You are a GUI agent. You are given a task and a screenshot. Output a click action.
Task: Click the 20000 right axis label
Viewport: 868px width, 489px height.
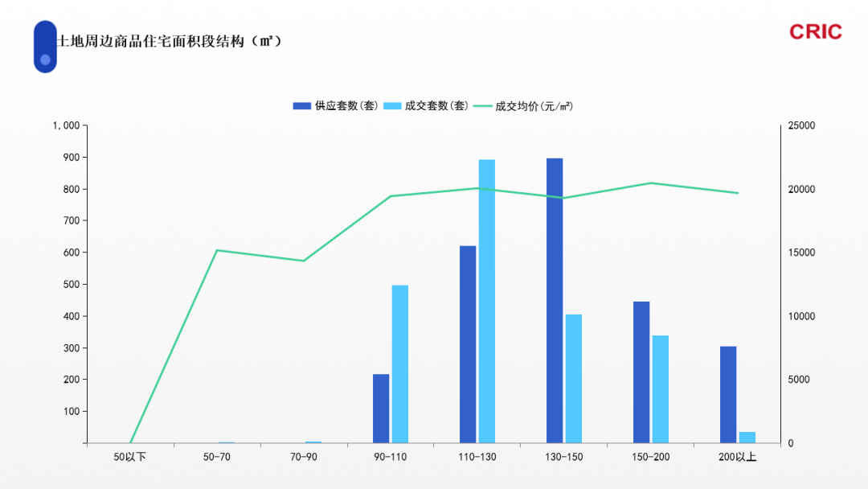[801, 189]
